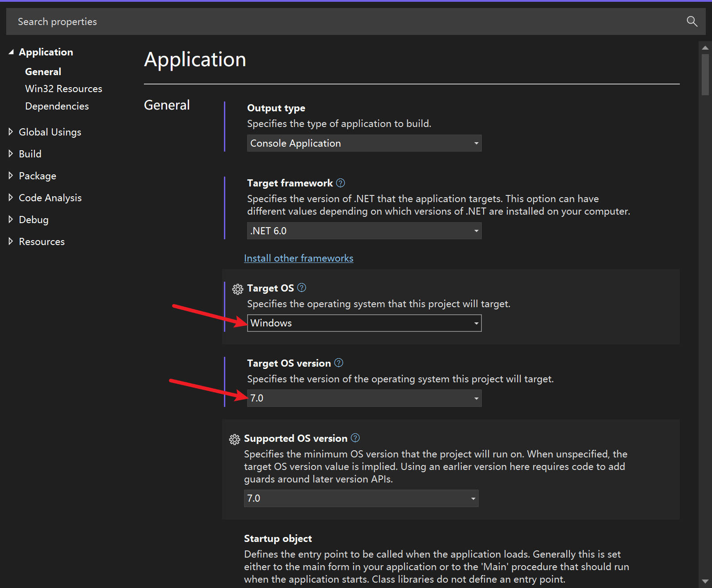Open the Supported OS version dropdown
Viewport: 712px width, 588px height.
coord(361,498)
